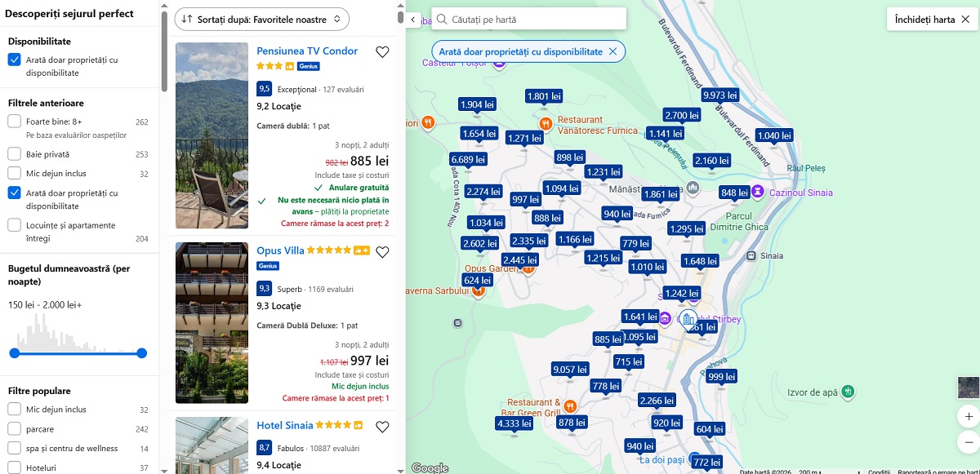
Task: Select the 2.266 lei price marker
Action: coord(657,401)
